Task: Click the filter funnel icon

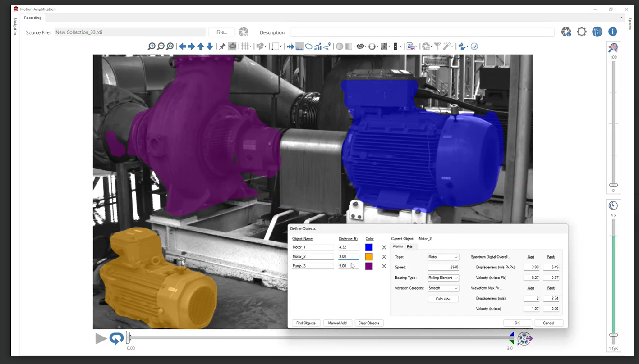Action: point(437,46)
